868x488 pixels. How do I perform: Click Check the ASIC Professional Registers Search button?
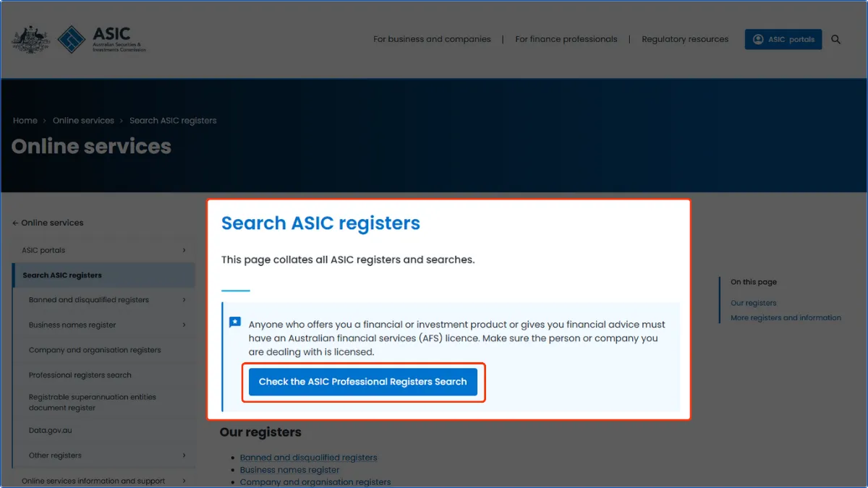pyautogui.click(x=363, y=382)
